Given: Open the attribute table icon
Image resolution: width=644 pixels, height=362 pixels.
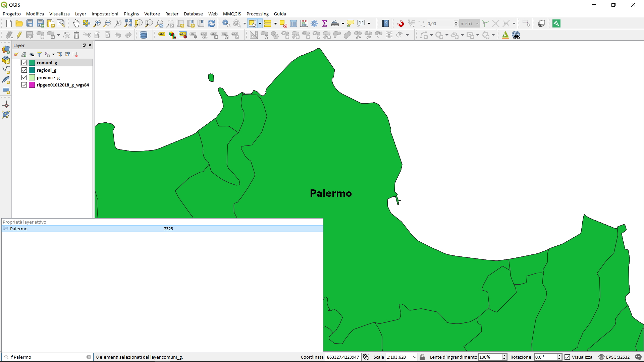Looking at the screenshot, I should pos(293,23).
